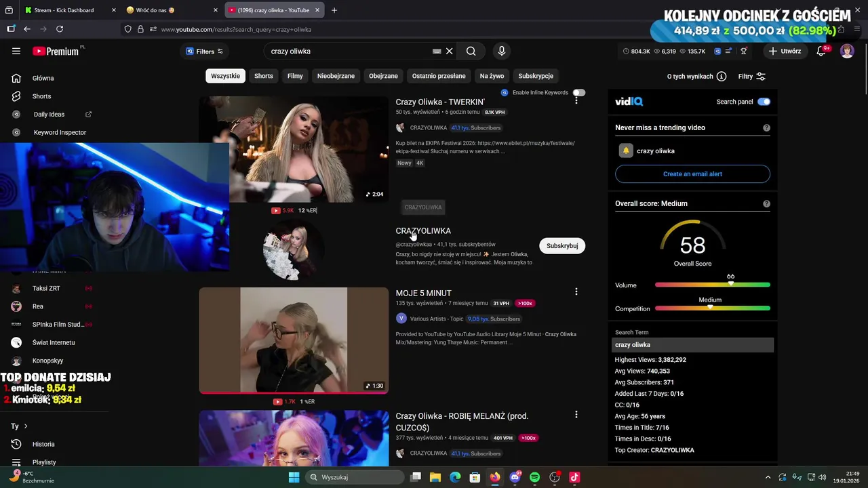Open File Explorer from the taskbar
The width and height of the screenshot is (868, 488).
pyautogui.click(x=435, y=477)
